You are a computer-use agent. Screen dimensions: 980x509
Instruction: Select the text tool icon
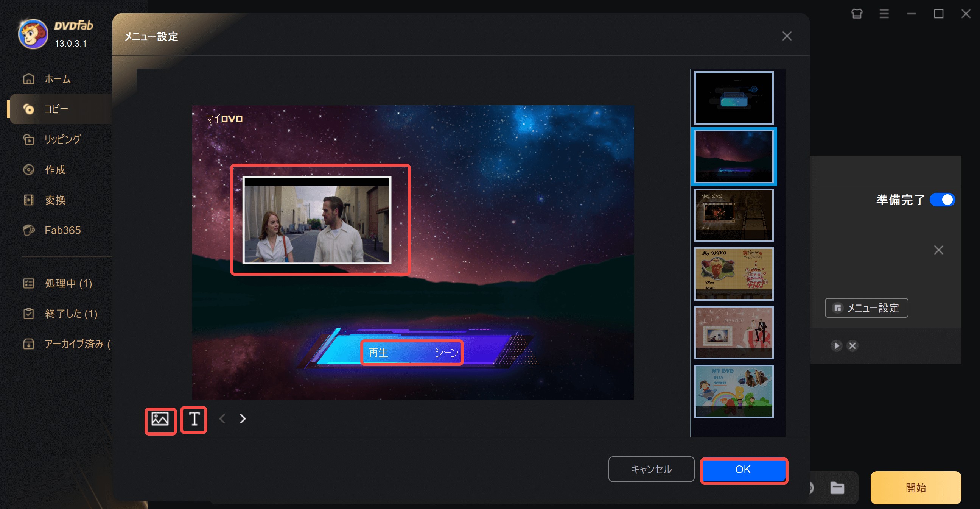[194, 419]
